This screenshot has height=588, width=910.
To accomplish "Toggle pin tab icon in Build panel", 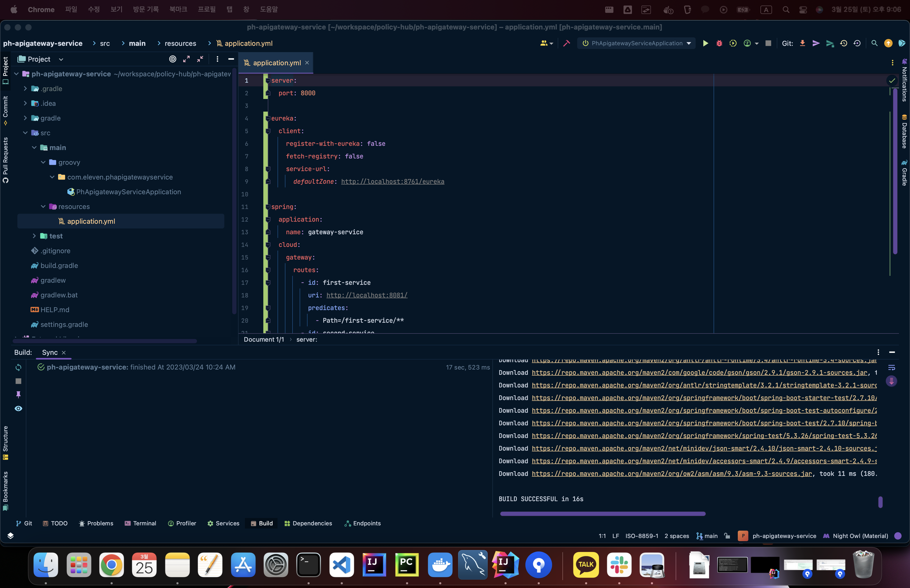I will pos(18,395).
